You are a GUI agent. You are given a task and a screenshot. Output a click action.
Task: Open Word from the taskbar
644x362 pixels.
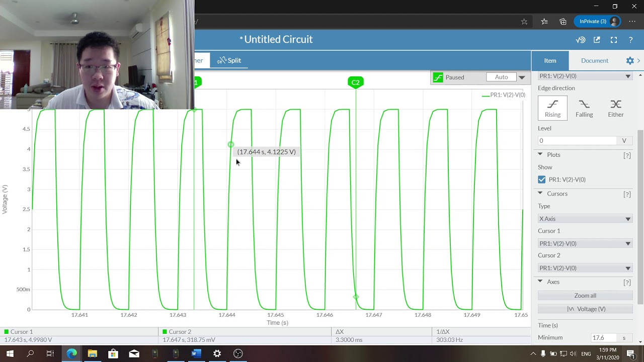196,353
